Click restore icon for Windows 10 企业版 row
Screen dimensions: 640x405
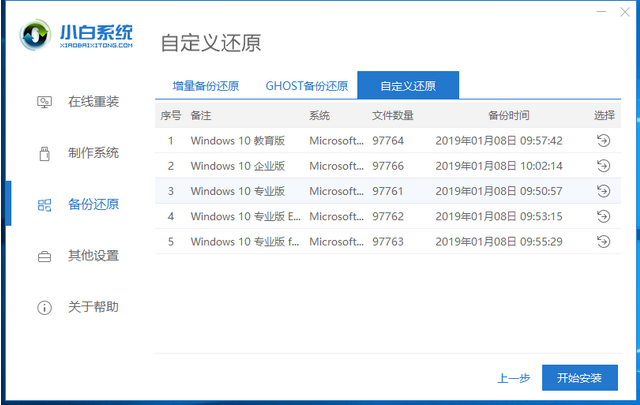[603, 166]
